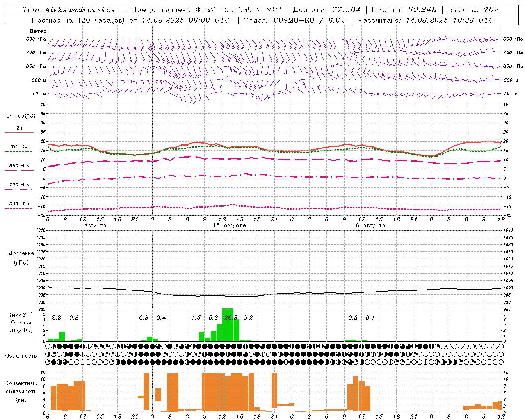
Task: Click the Прогноз на 120 часа(ов) text
Action: (x=78, y=20)
